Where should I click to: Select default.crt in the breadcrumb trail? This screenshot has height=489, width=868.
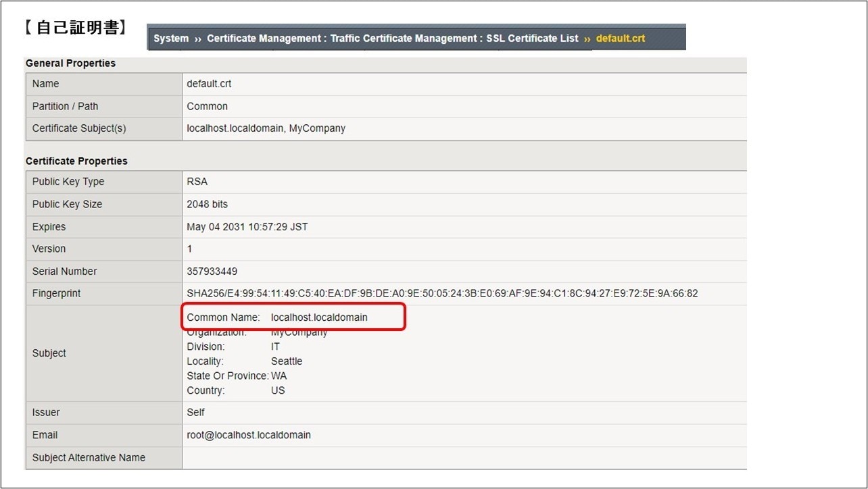point(620,38)
